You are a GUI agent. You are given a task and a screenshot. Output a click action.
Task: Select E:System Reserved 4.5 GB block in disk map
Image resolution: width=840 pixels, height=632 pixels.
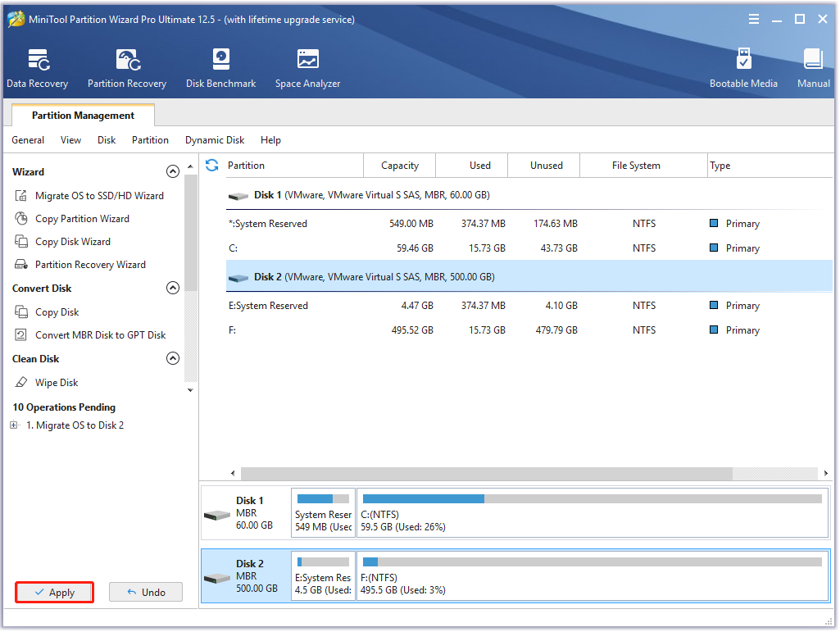(x=323, y=576)
